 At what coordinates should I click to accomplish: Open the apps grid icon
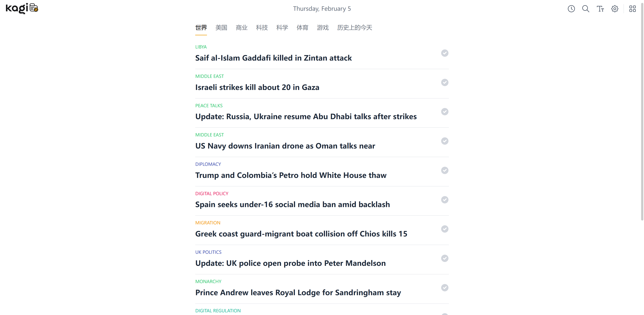[x=632, y=9]
